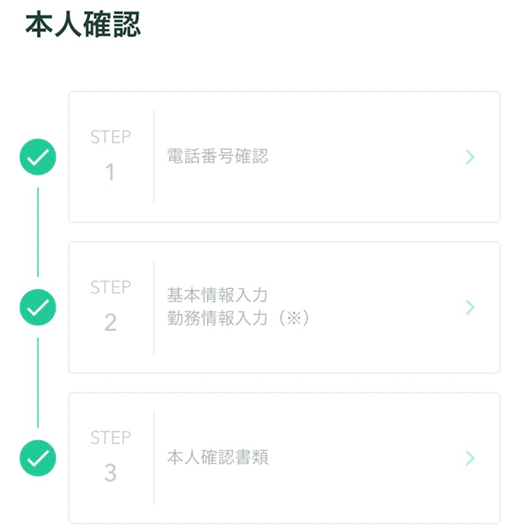Image resolution: width=520 pixels, height=531 pixels.
Task: Tap the large number 2 under STEP
Action: [x=110, y=322]
